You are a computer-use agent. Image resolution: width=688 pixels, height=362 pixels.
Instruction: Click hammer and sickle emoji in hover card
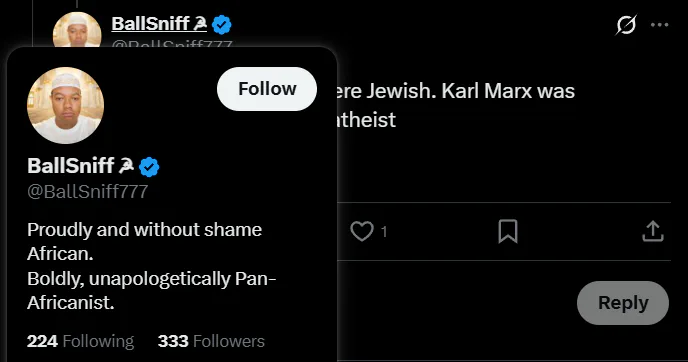tap(126, 165)
